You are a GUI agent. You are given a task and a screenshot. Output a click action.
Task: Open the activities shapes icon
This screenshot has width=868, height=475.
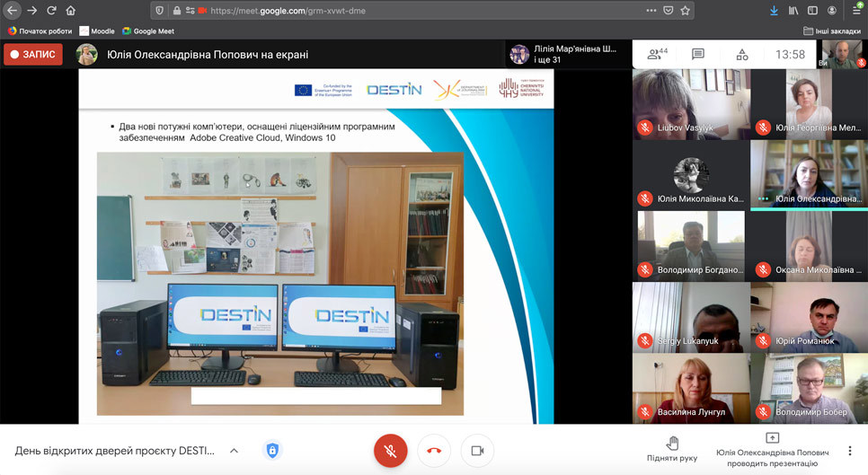click(742, 54)
